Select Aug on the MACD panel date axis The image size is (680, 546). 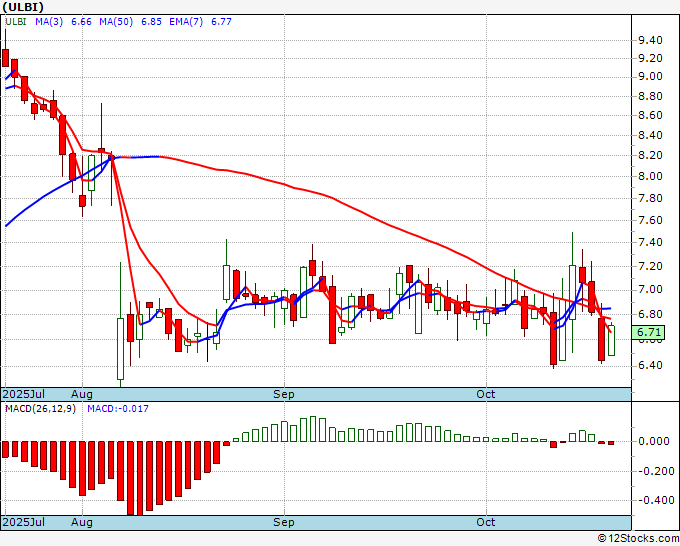(82, 522)
